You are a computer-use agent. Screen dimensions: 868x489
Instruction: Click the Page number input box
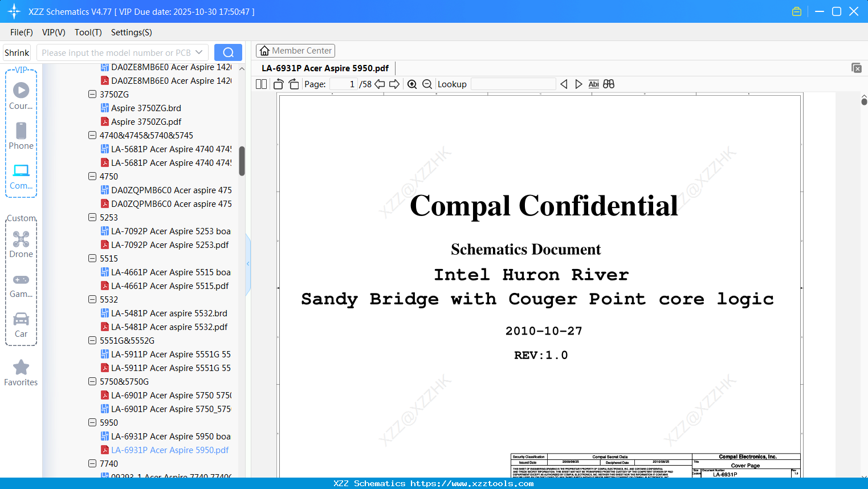344,84
